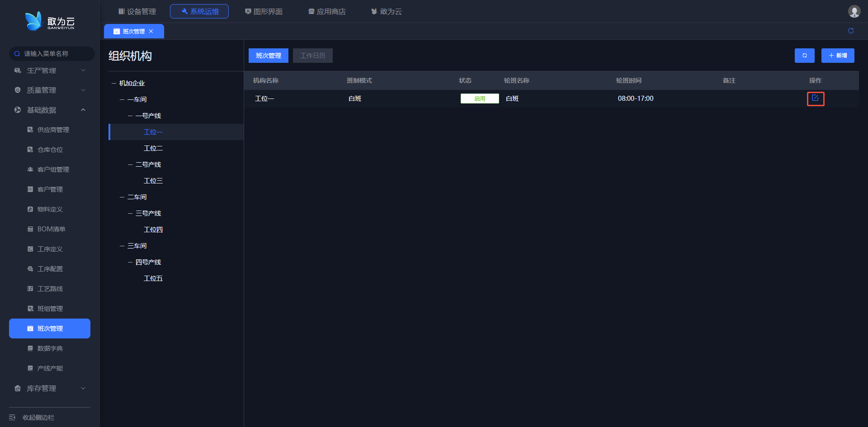The height and width of the screenshot is (427, 868).
Task: Open BOM清单 in the sidebar
Action: point(51,229)
